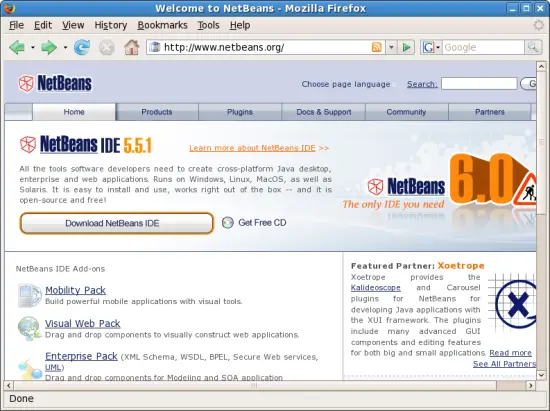This screenshot has height=411, width=550.
Task: Click into the NetBeans site search field
Action: (479, 84)
